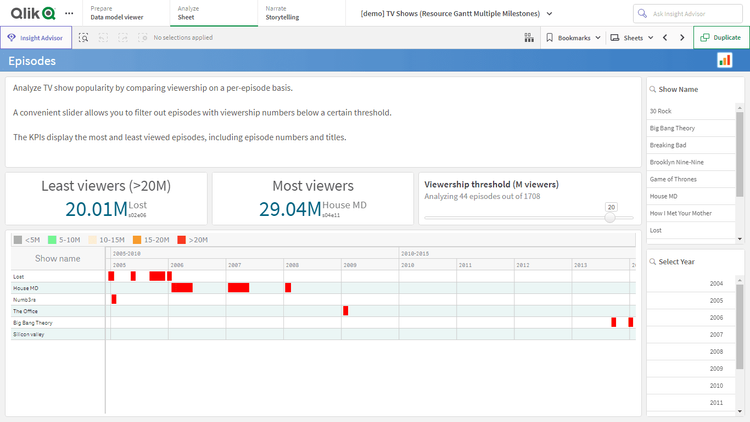Switch to the Data model viewer tab

click(115, 13)
